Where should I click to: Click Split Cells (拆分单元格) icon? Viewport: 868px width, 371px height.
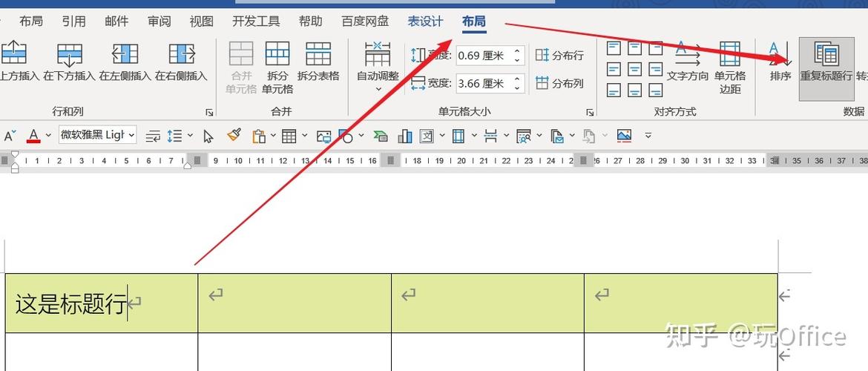(277, 53)
